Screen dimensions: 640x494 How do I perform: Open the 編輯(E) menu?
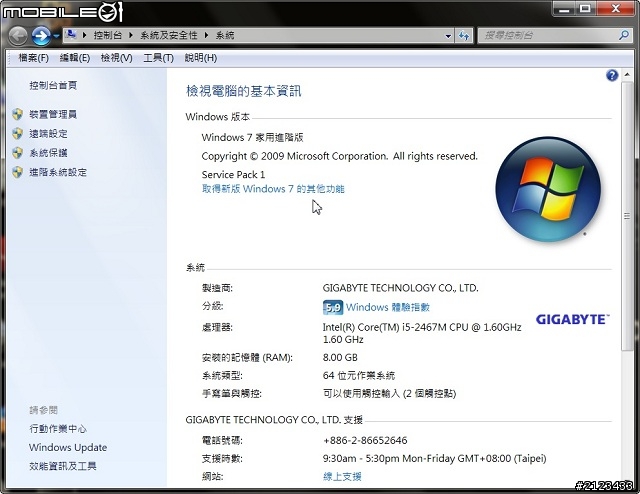click(75, 58)
